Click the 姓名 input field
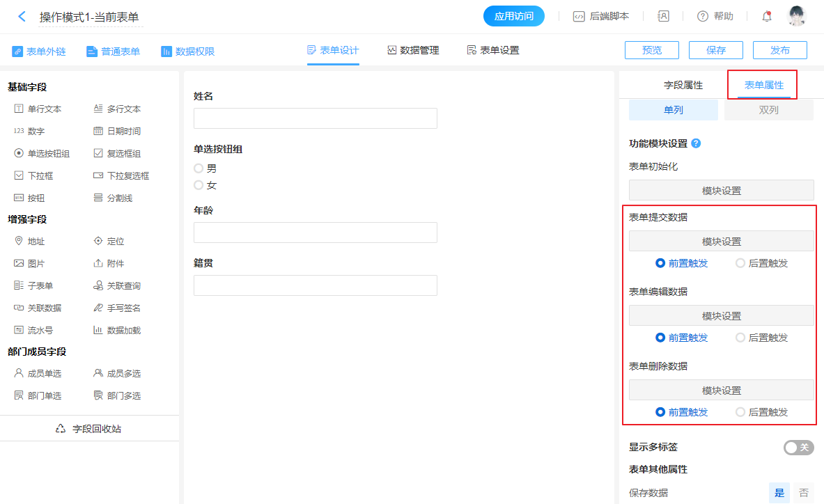The image size is (824, 504). point(316,118)
